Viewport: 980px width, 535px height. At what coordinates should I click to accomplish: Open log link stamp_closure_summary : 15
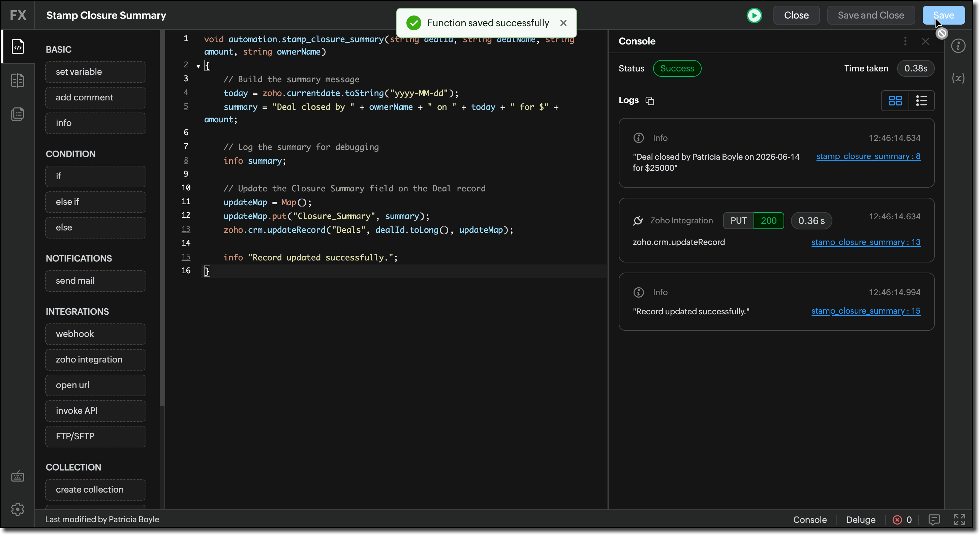click(x=865, y=311)
